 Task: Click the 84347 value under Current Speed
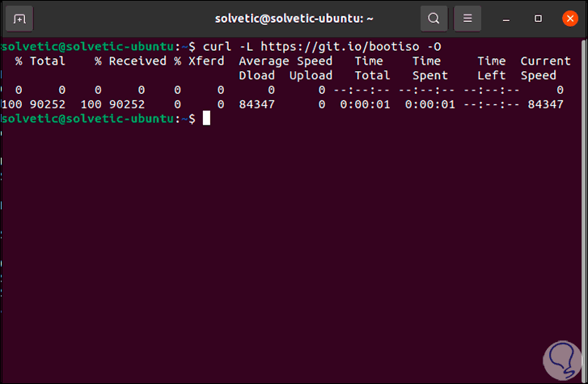544,104
